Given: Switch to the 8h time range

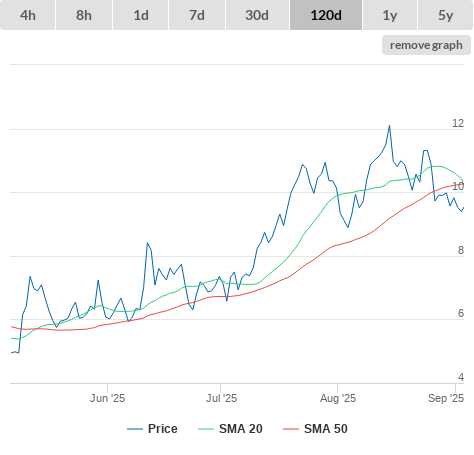Looking at the screenshot, I should (x=84, y=15).
